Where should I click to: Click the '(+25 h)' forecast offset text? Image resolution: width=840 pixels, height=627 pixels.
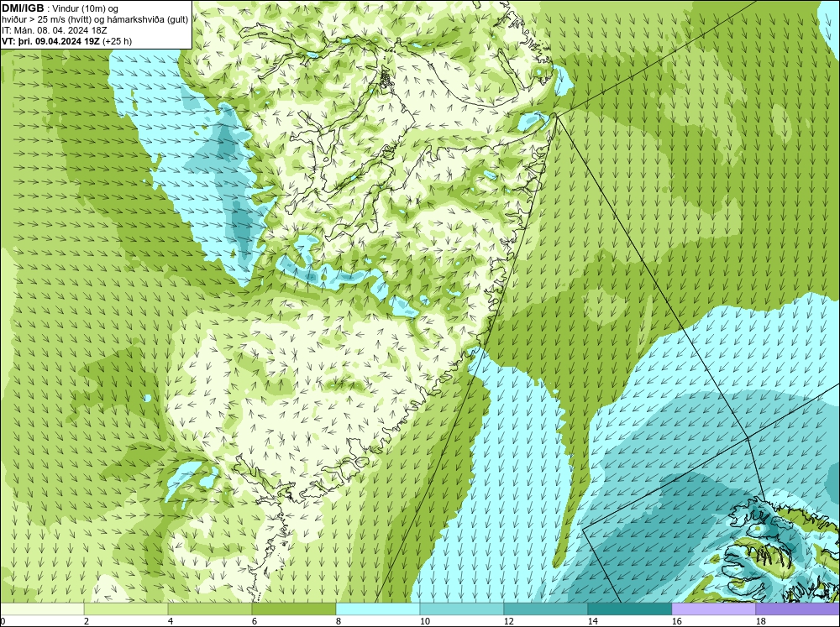117,41
